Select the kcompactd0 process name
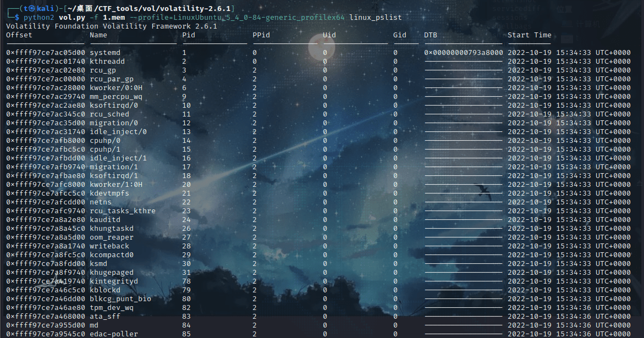This screenshot has height=338, width=644. (x=112, y=254)
